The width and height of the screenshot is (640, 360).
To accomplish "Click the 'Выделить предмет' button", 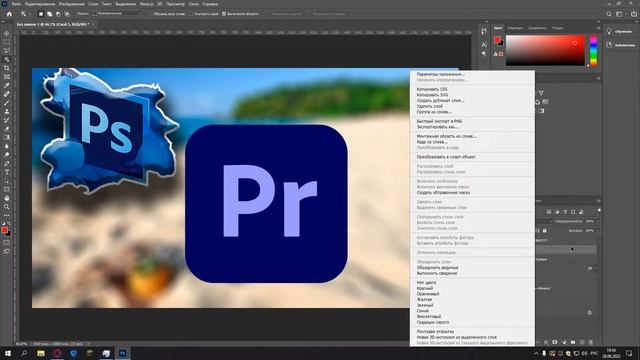I will 287,14.
